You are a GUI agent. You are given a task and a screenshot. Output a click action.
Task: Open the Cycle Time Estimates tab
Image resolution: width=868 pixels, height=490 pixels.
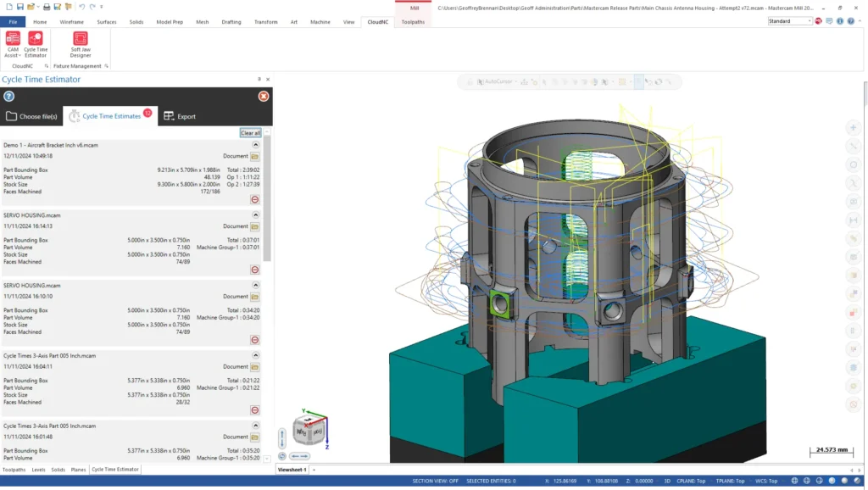point(110,116)
